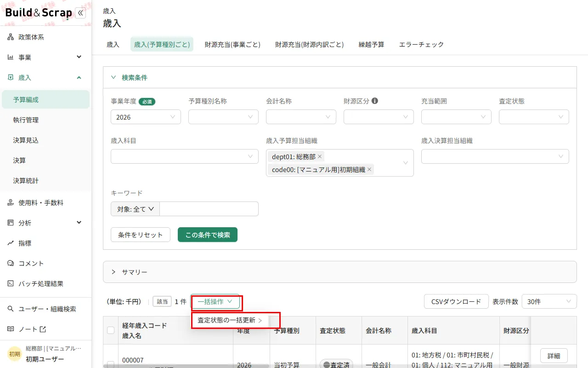
Task: Remove the dept01: 総務部 tag
Action: (320, 156)
